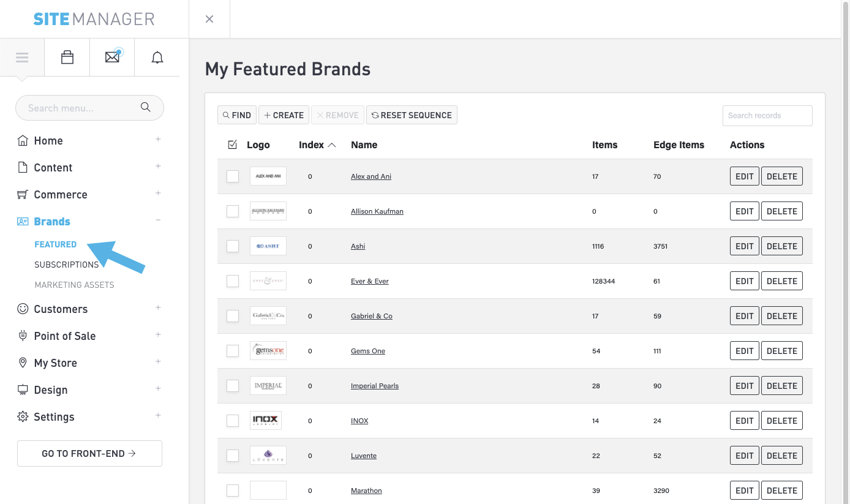This screenshot has height=504, width=850.
Task: Click the Search records input field
Action: (767, 116)
